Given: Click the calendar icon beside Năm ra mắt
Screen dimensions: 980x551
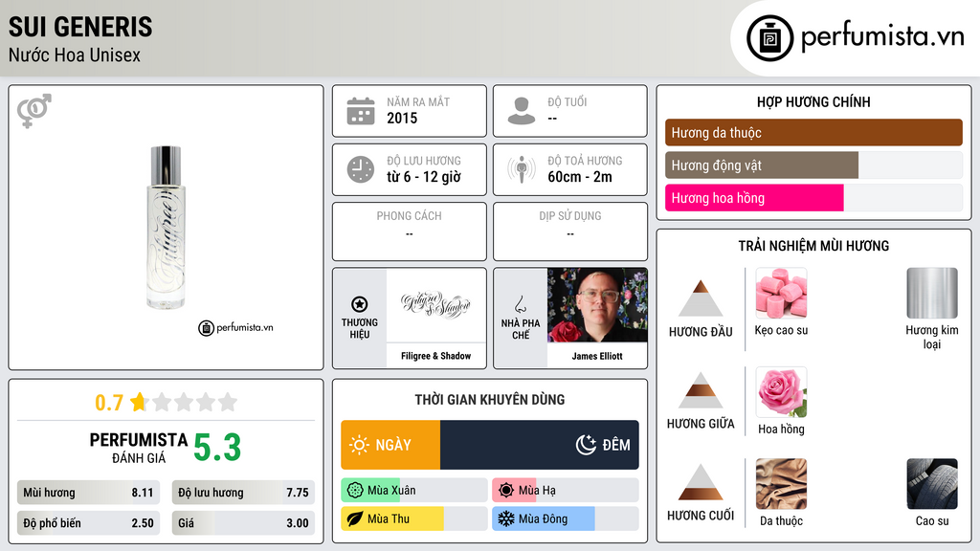Looking at the screenshot, I should pyautogui.click(x=361, y=111).
